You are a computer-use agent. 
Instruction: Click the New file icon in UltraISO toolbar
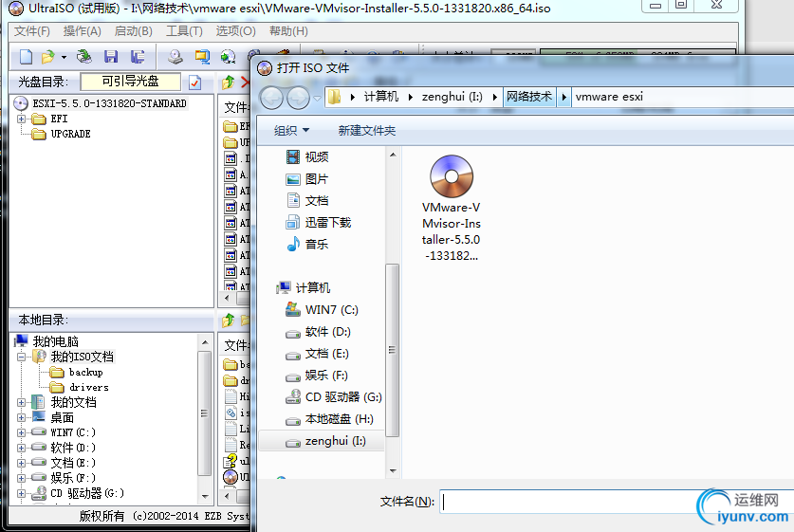26,57
